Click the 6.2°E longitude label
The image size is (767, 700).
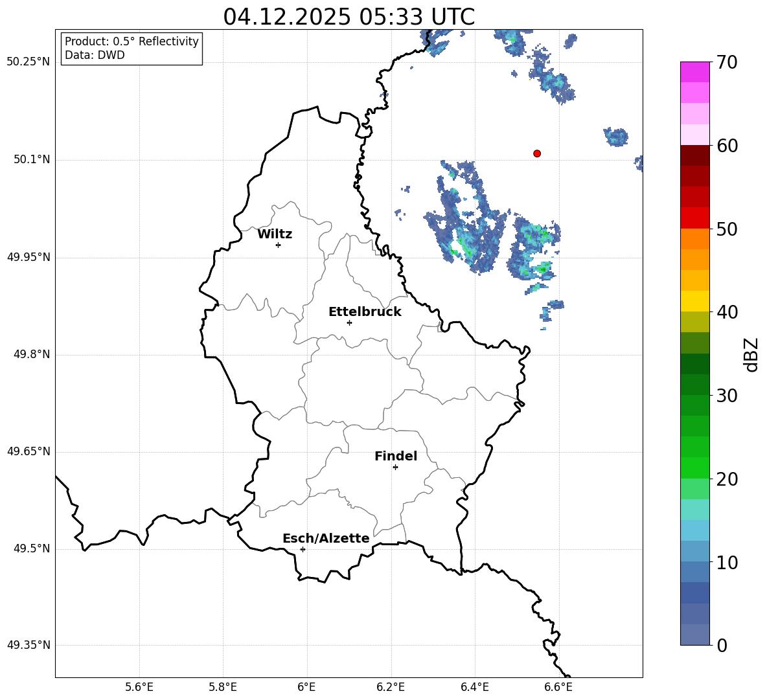[x=391, y=687]
